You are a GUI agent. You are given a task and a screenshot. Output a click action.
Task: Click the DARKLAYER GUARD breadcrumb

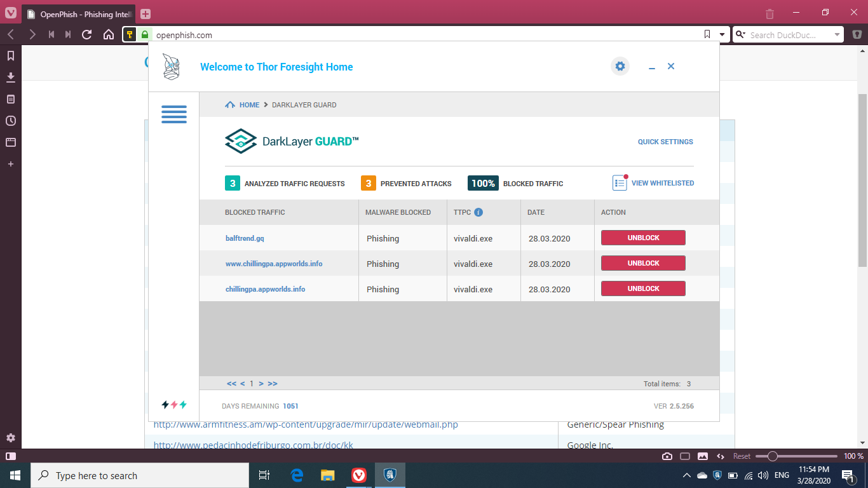(x=304, y=105)
